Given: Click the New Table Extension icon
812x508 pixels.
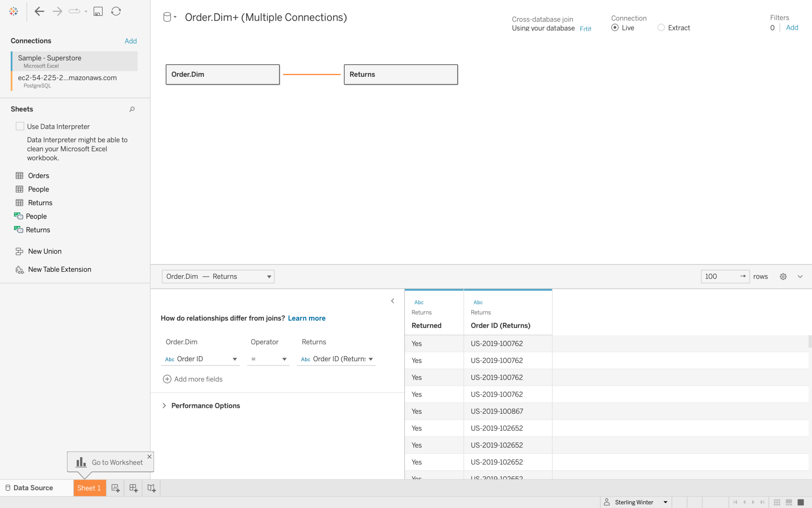Looking at the screenshot, I should 19,270.
